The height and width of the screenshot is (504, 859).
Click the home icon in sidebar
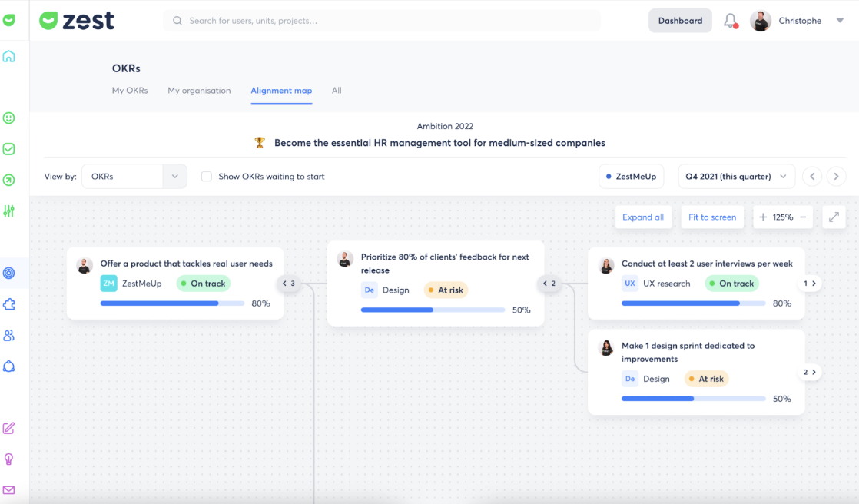pyautogui.click(x=9, y=56)
